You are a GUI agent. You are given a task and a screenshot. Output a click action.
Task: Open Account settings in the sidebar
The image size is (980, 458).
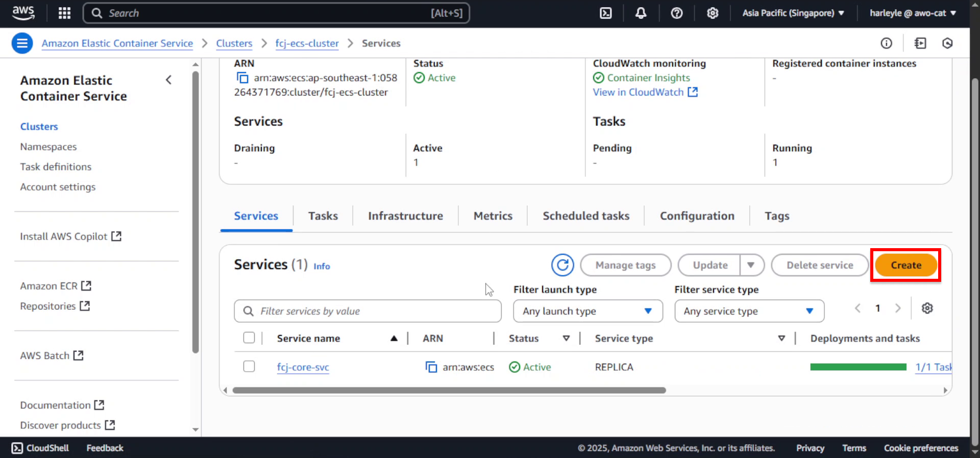click(x=58, y=187)
